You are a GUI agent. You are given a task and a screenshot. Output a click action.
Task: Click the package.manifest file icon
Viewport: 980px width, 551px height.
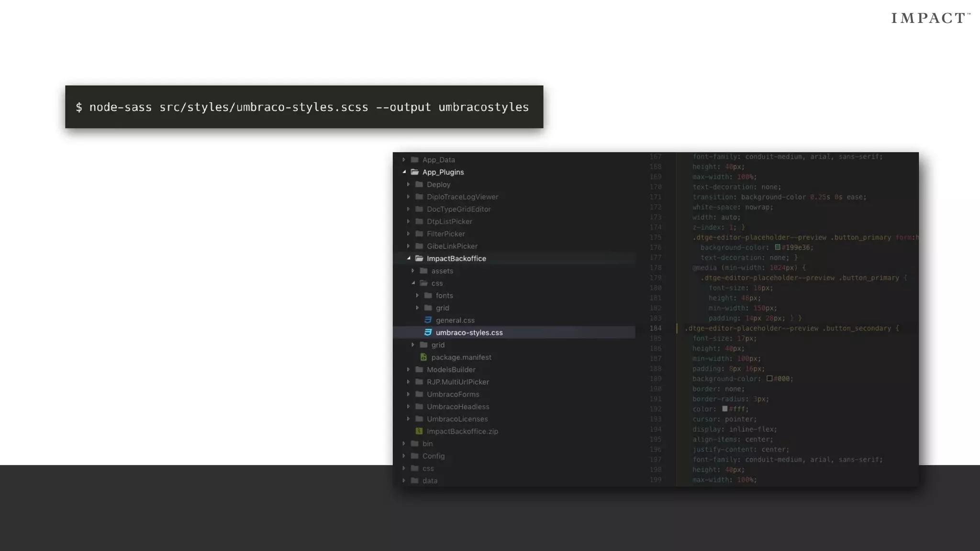coord(423,357)
